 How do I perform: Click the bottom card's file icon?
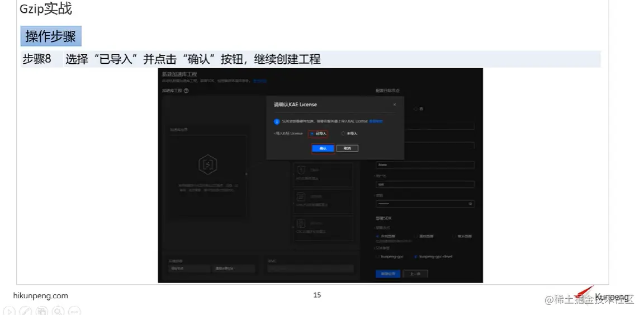click(301, 223)
